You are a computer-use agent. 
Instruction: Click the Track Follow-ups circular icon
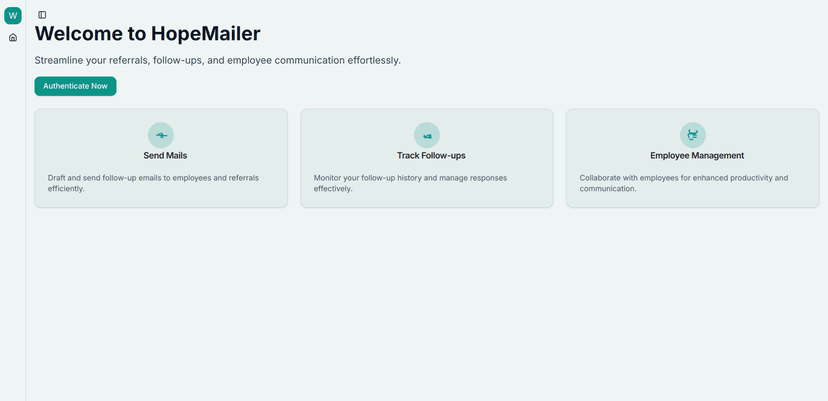pyautogui.click(x=427, y=135)
